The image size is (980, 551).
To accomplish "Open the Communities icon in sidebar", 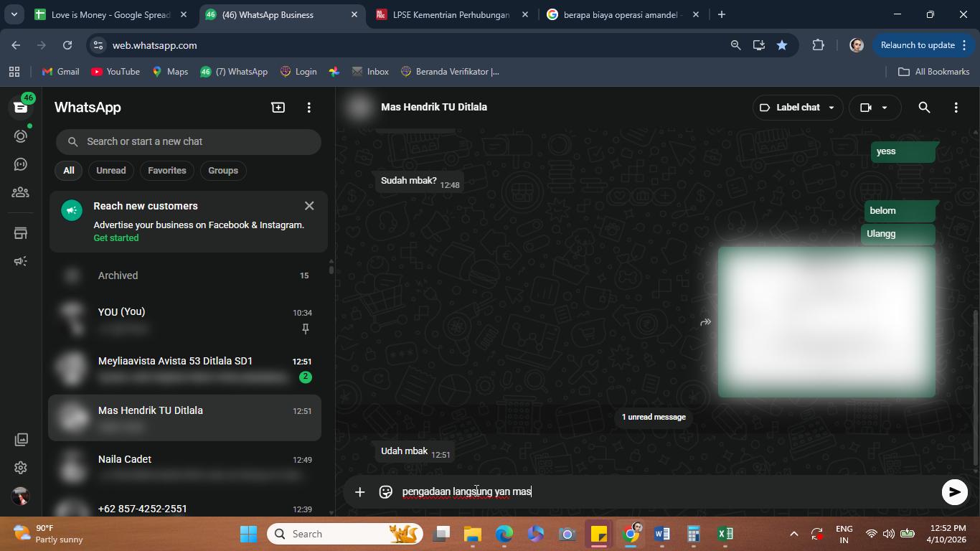I will click(x=21, y=192).
